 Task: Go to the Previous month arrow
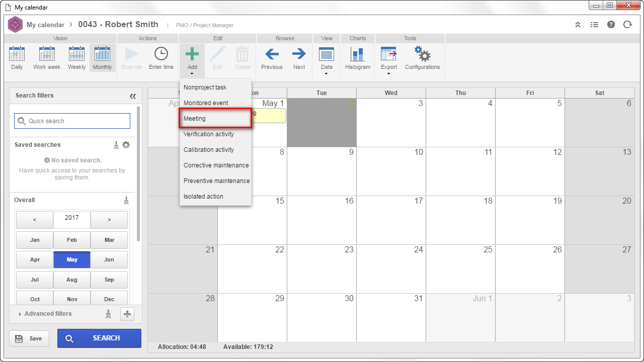pyautogui.click(x=272, y=58)
